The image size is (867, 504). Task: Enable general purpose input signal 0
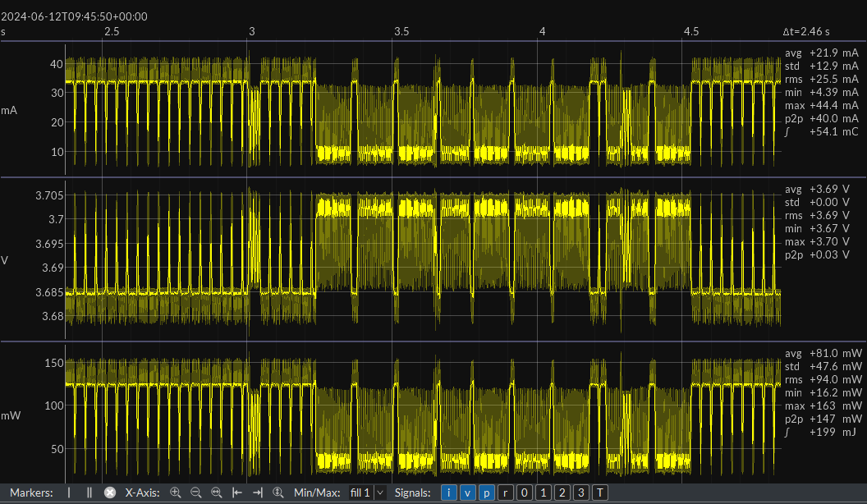click(524, 493)
